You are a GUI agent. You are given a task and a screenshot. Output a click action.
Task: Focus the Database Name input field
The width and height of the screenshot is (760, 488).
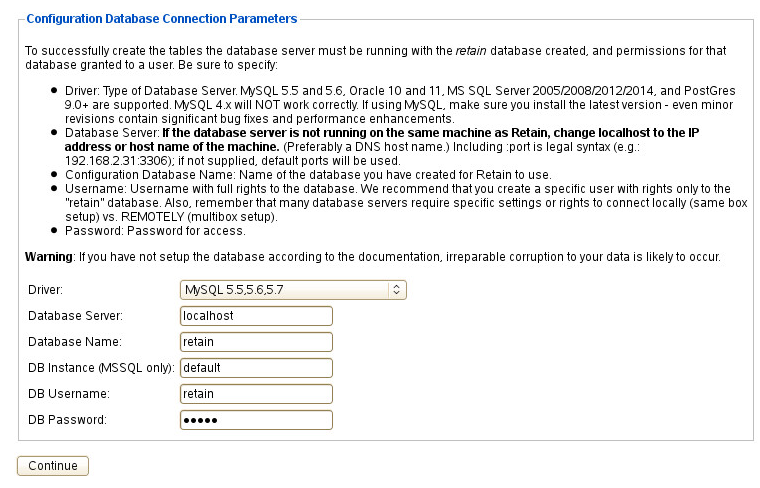pos(256,342)
